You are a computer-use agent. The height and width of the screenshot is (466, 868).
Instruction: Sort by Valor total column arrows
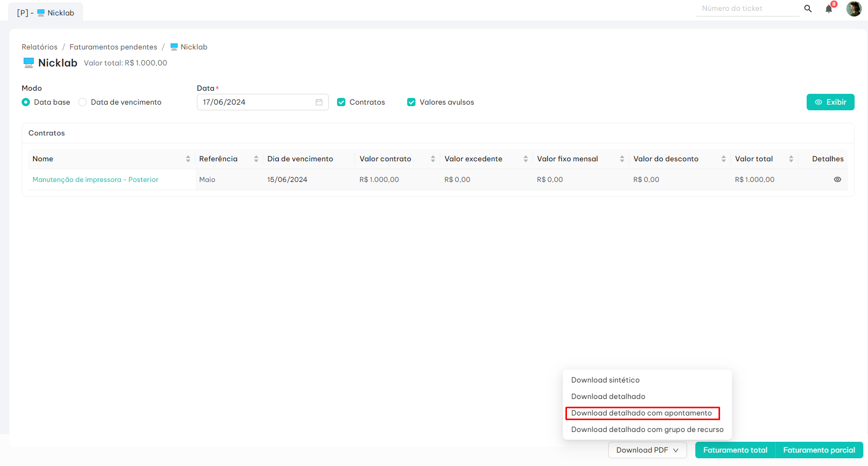(791, 159)
